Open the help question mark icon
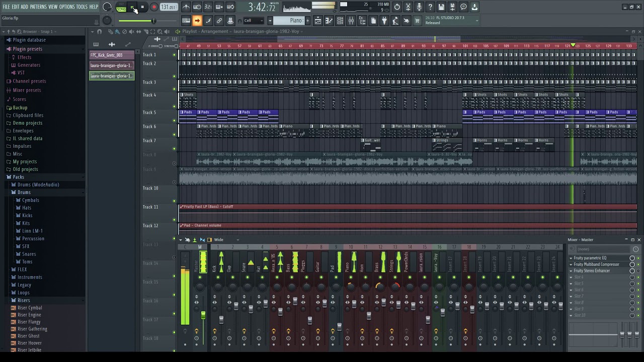The image size is (644, 362). [430, 7]
